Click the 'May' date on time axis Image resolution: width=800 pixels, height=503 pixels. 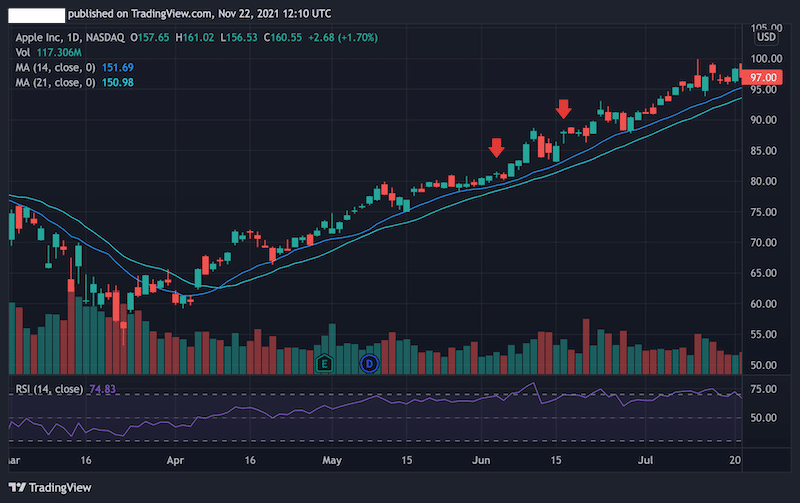pyautogui.click(x=333, y=461)
